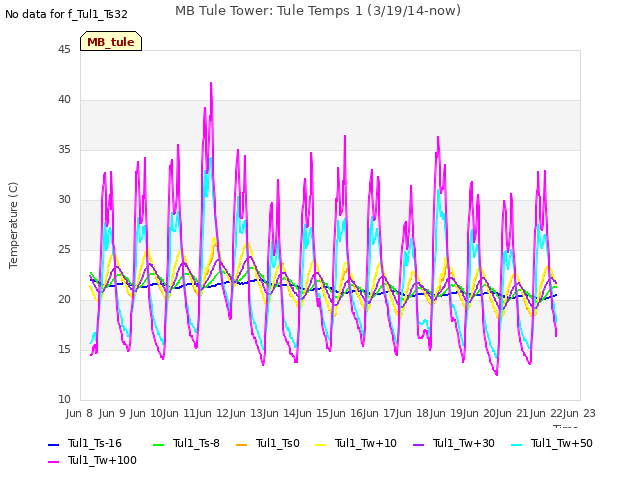Click the magenta Tul1_Tw+100 legend swatch
Image resolution: width=640 pixels, height=480 pixels.
(x=53, y=462)
